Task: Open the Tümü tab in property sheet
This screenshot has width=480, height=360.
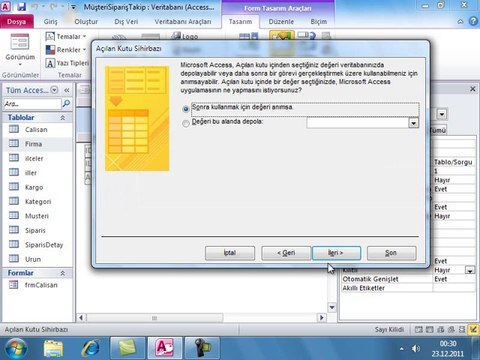Action: (438, 130)
